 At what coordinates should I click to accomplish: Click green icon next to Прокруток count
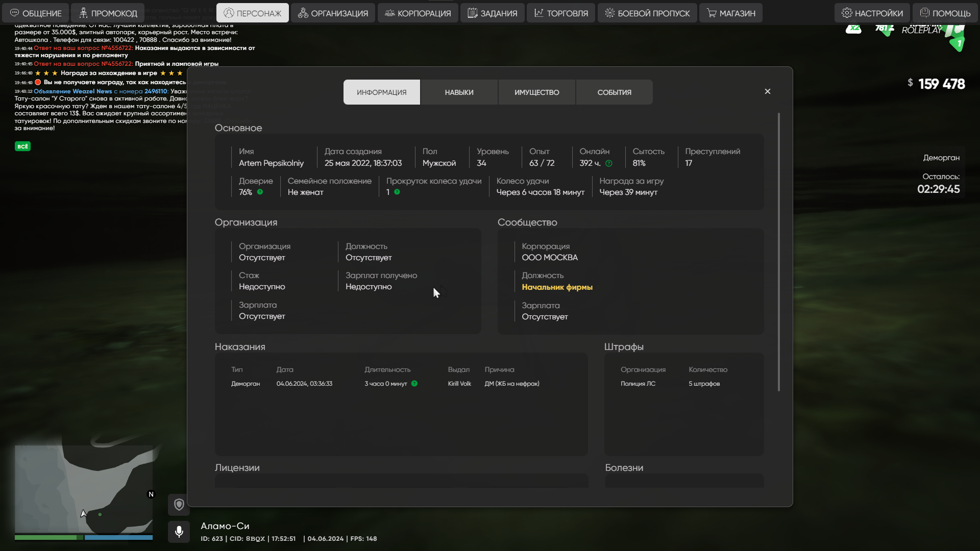[x=397, y=192]
